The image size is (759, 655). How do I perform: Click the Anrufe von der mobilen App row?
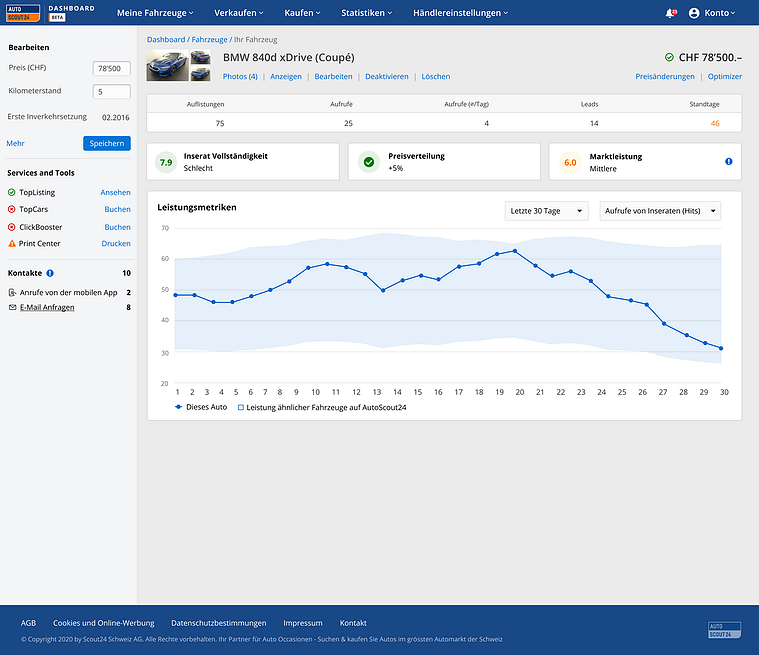69,292
